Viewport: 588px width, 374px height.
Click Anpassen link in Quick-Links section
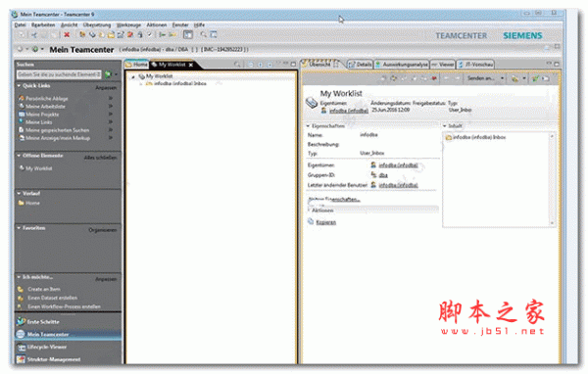(x=106, y=87)
